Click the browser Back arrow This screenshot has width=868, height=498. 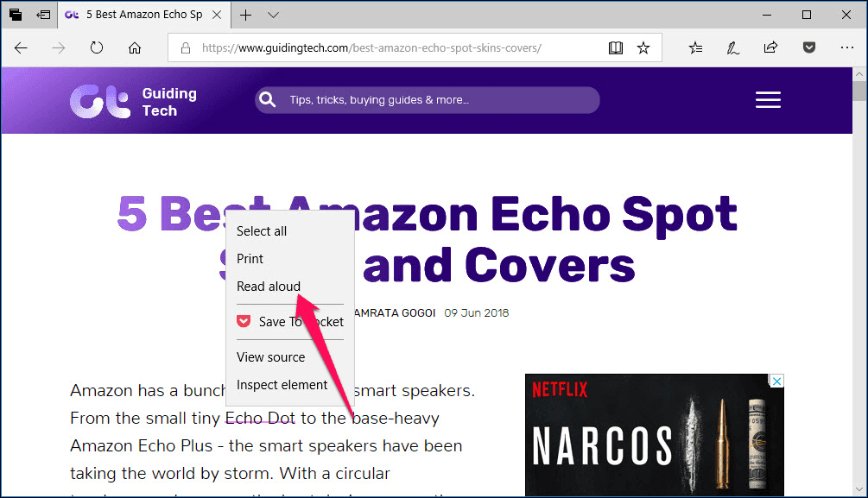(21, 48)
